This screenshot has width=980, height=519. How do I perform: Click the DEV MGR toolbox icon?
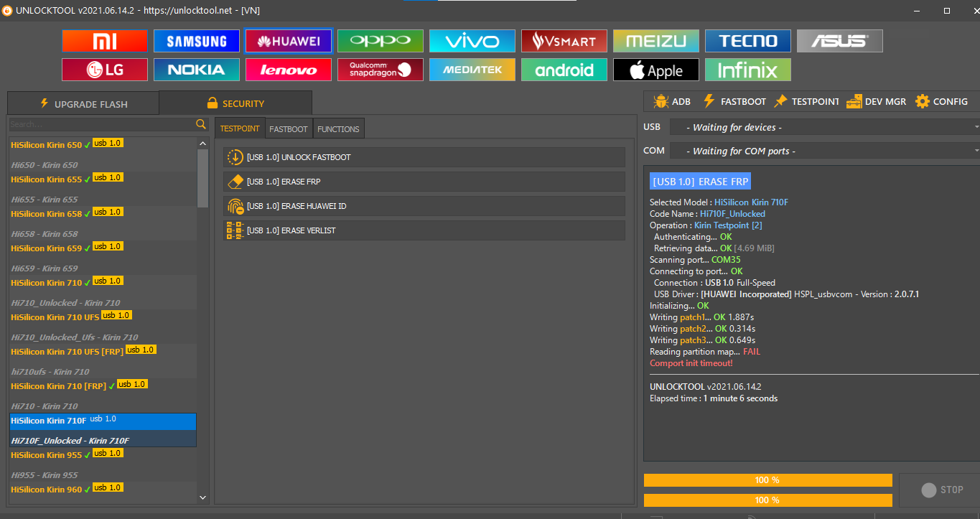[854, 101]
